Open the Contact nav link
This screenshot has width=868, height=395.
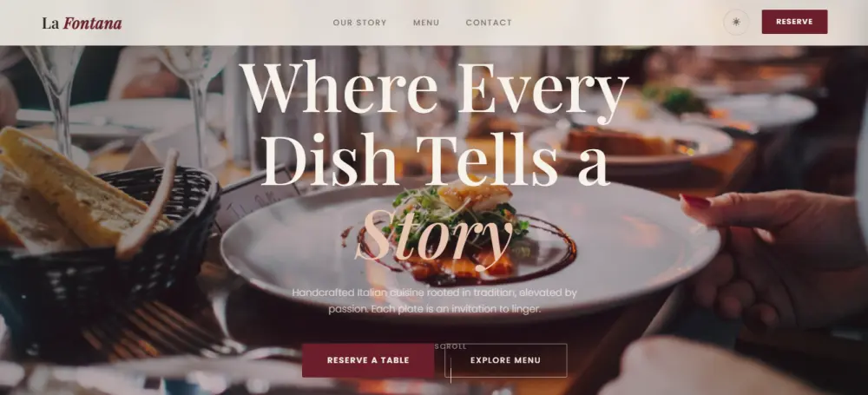coord(489,23)
